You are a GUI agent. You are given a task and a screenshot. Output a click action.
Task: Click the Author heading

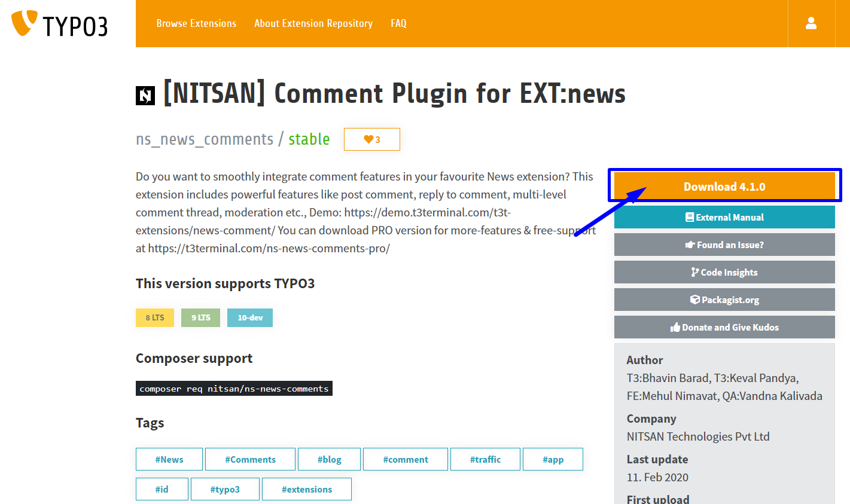(x=645, y=360)
